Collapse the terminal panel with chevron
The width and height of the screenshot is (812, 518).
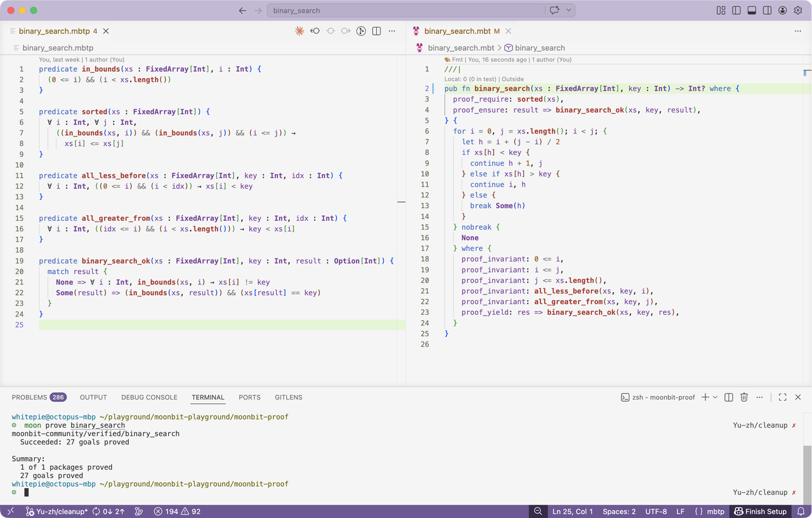tap(783, 397)
